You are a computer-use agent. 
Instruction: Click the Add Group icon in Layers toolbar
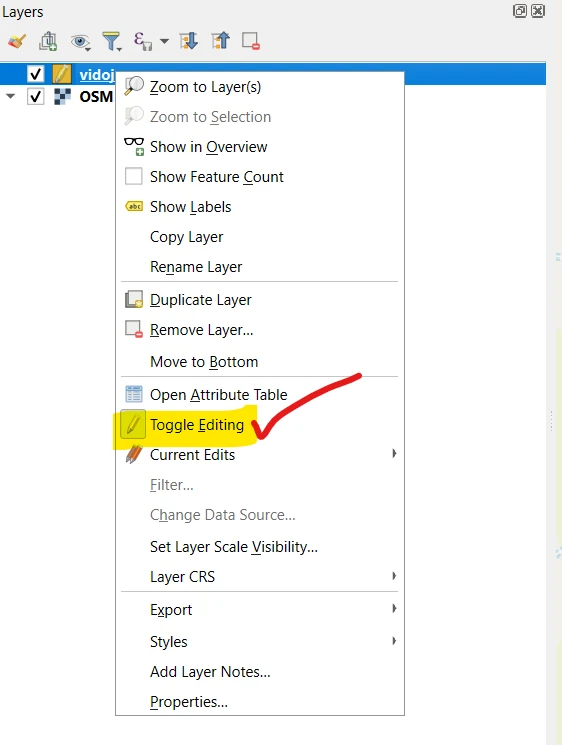[x=48, y=41]
